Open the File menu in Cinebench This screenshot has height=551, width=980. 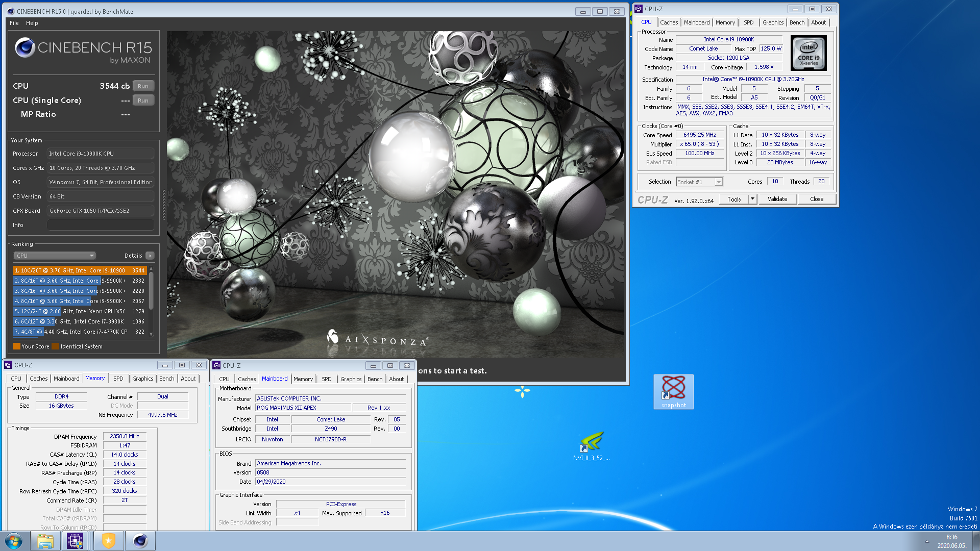tap(14, 23)
